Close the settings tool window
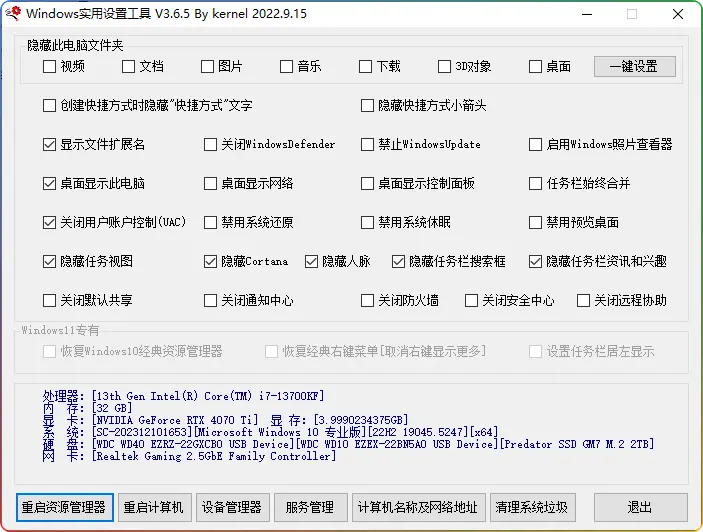The image size is (703, 532). (x=678, y=14)
